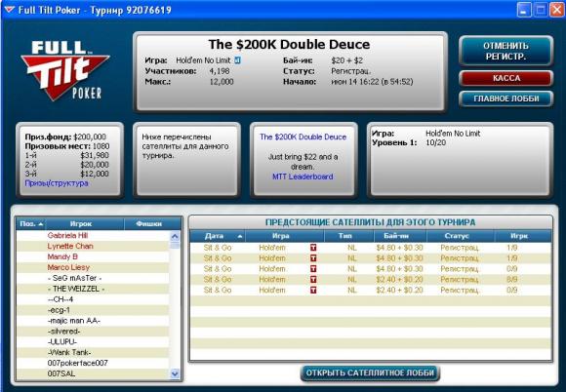566x392 pixels.
Task: Click the red T icon in last satellite row
Action: [x=313, y=290]
